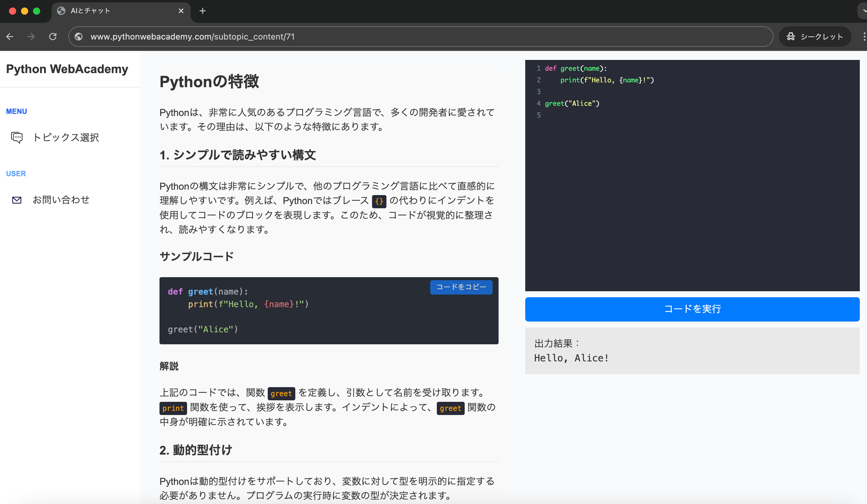
Task: Click the Python WebAcademy title link
Action: (x=67, y=69)
